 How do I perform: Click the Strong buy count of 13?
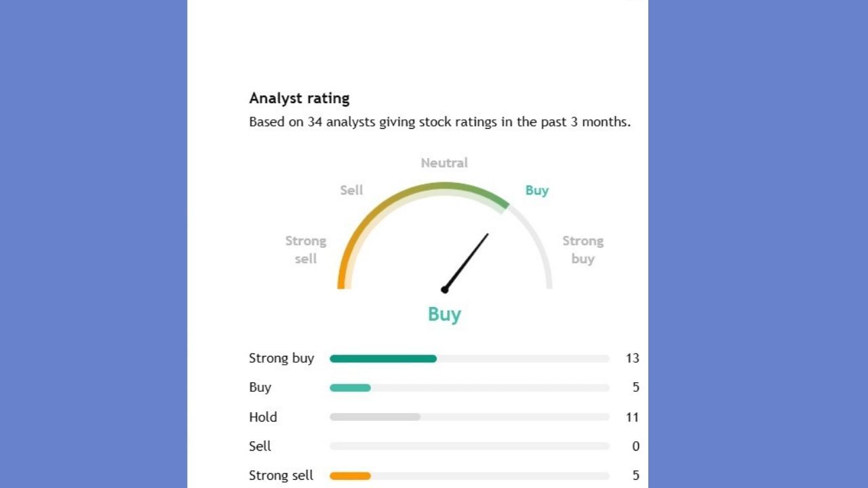(632, 359)
